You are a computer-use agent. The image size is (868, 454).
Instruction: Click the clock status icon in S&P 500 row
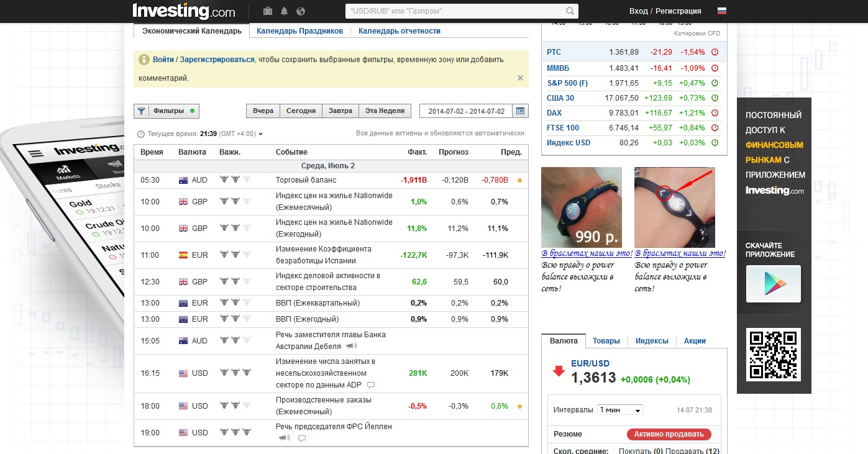click(x=715, y=83)
